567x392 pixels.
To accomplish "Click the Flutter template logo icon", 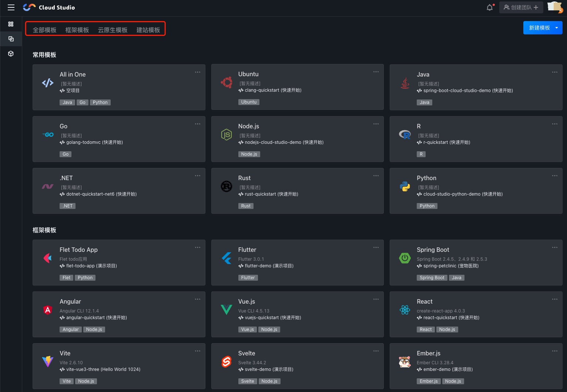I will (x=227, y=258).
